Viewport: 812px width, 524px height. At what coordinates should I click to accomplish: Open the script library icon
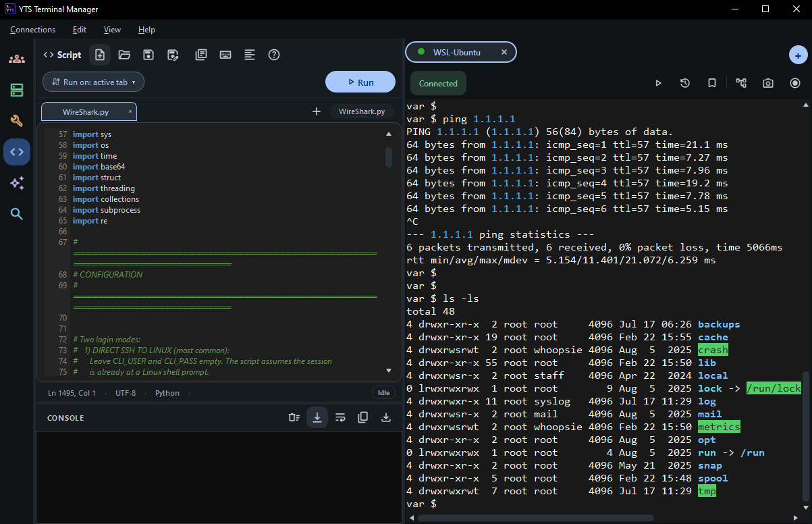201,55
